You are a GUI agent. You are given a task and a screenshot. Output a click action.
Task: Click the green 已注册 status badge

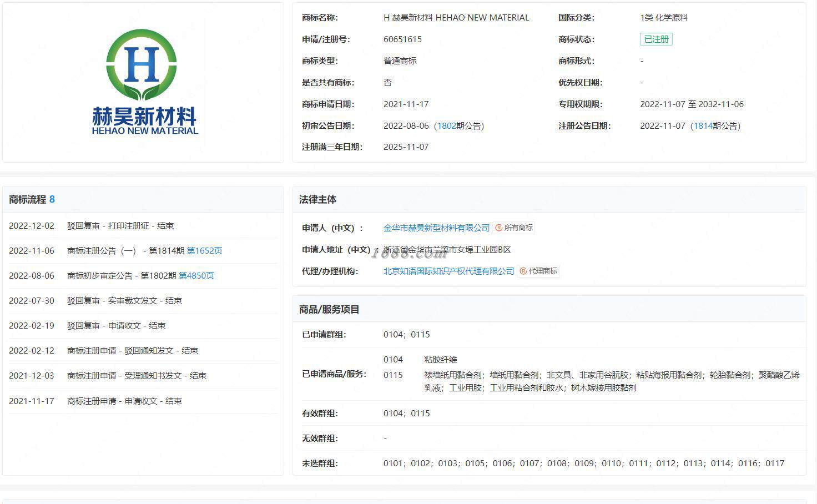click(x=656, y=39)
